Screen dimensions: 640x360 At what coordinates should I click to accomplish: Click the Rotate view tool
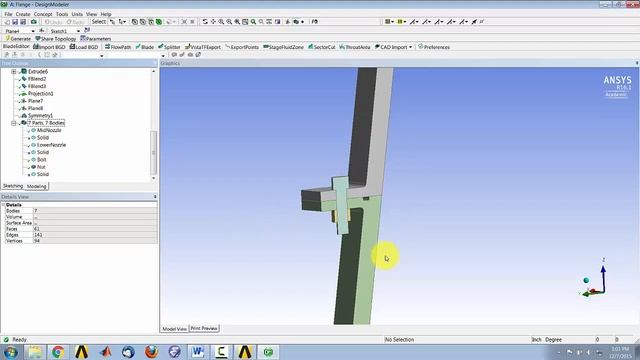pos(205,22)
